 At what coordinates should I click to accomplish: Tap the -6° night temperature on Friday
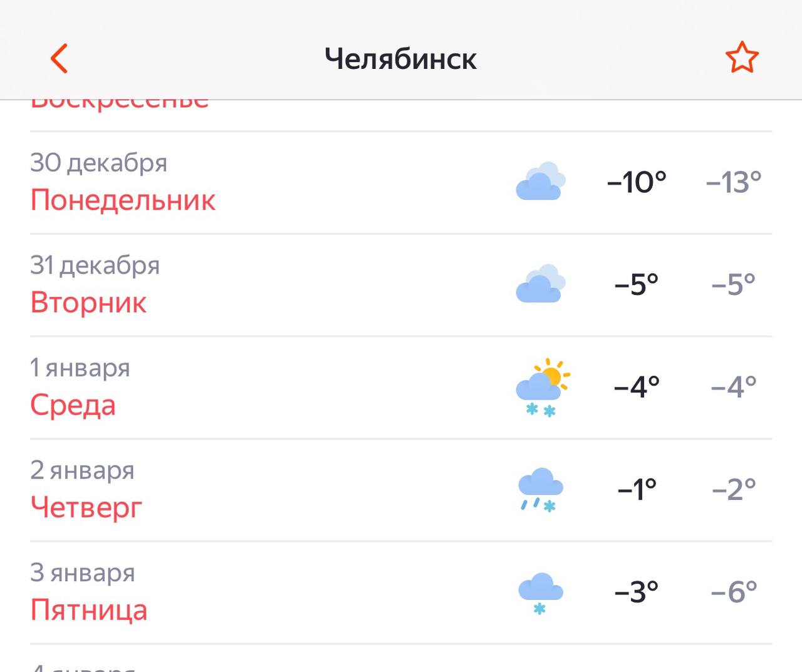tap(734, 592)
